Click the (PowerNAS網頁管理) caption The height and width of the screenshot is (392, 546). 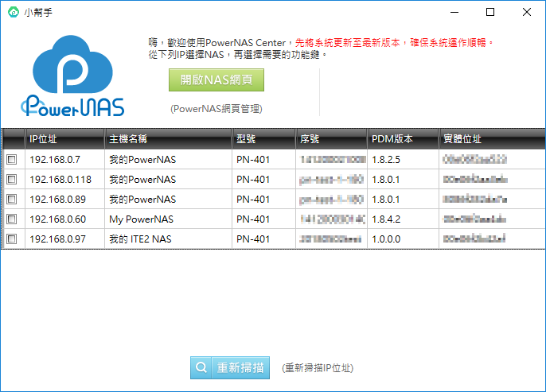pyautogui.click(x=216, y=109)
